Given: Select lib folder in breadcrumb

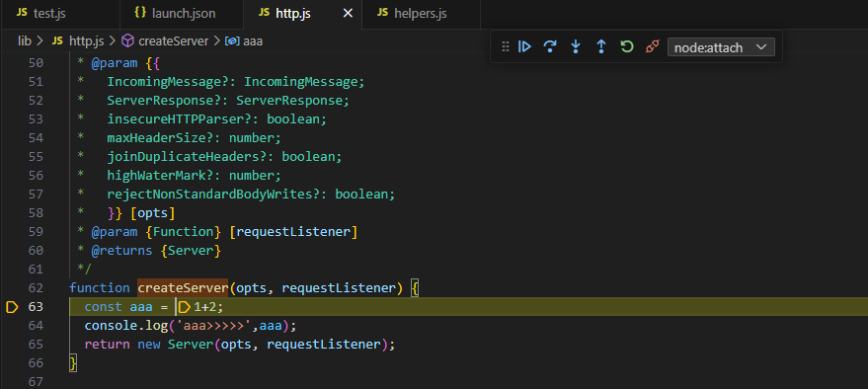Looking at the screenshot, I should click(x=25, y=40).
